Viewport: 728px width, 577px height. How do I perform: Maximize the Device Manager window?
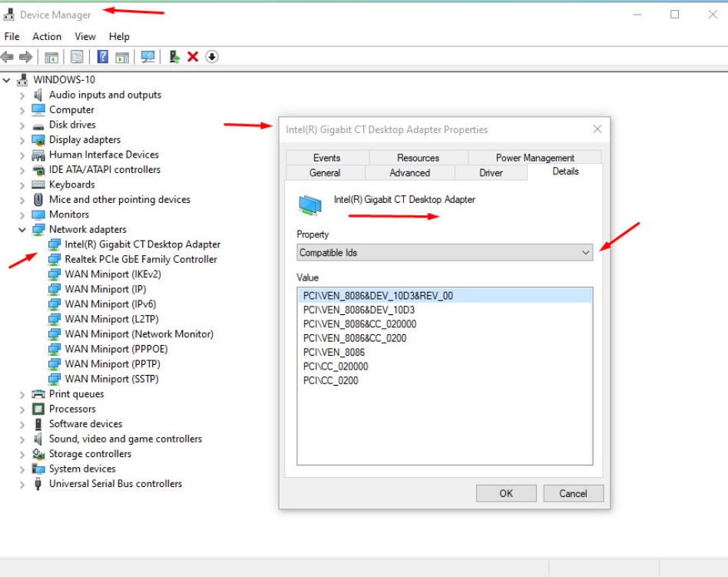[674, 15]
